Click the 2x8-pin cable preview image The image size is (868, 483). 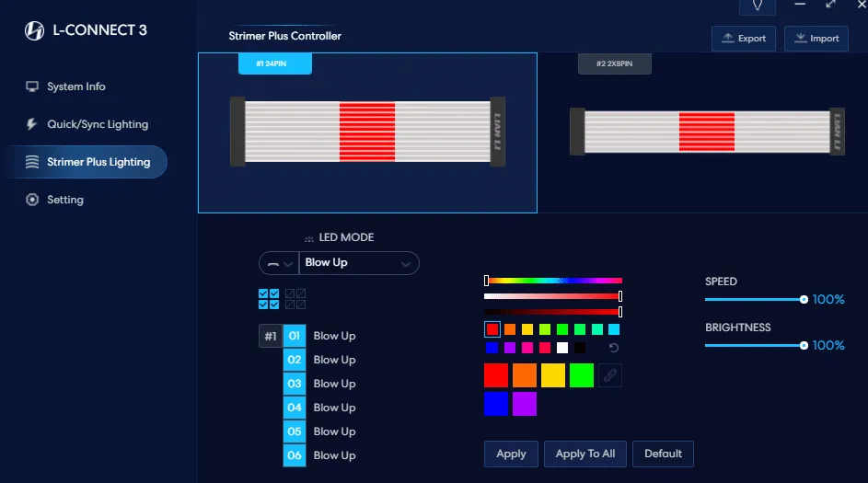[x=707, y=132]
